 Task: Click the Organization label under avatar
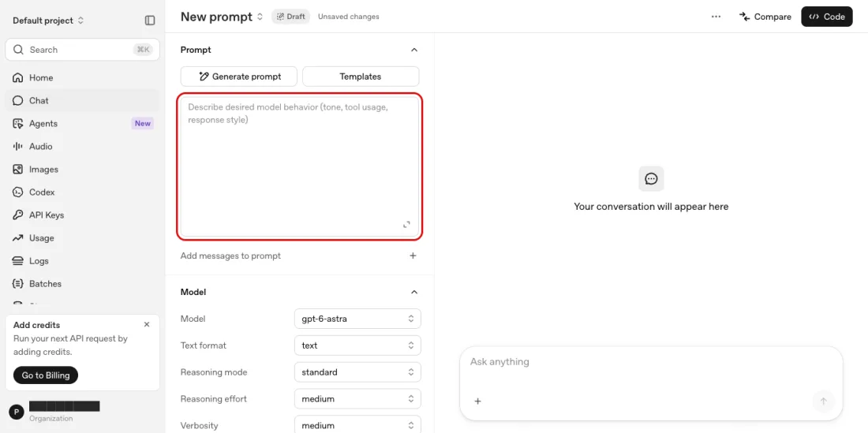(x=51, y=419)
